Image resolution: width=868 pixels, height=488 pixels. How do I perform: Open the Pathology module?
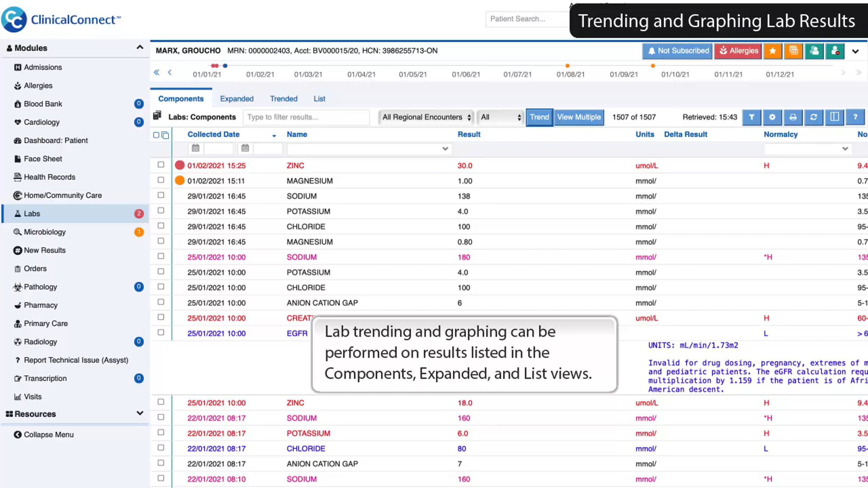[x=40, y=287]
